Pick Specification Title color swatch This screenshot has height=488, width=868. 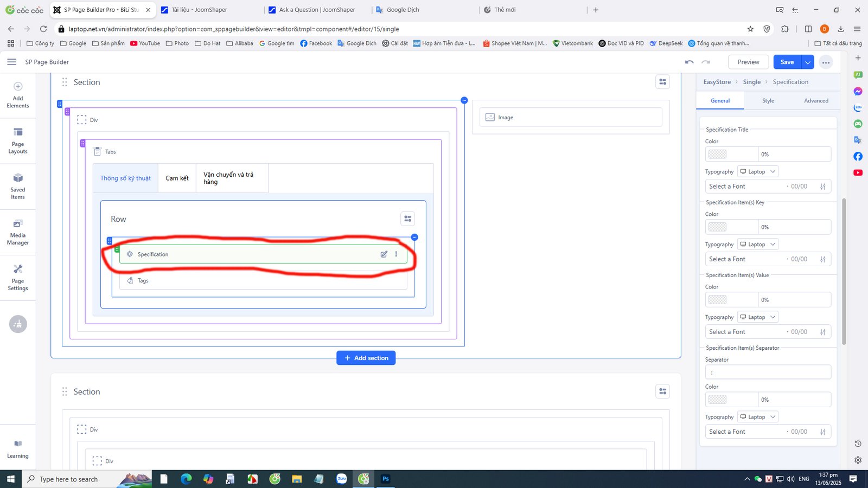click(717, 155)
